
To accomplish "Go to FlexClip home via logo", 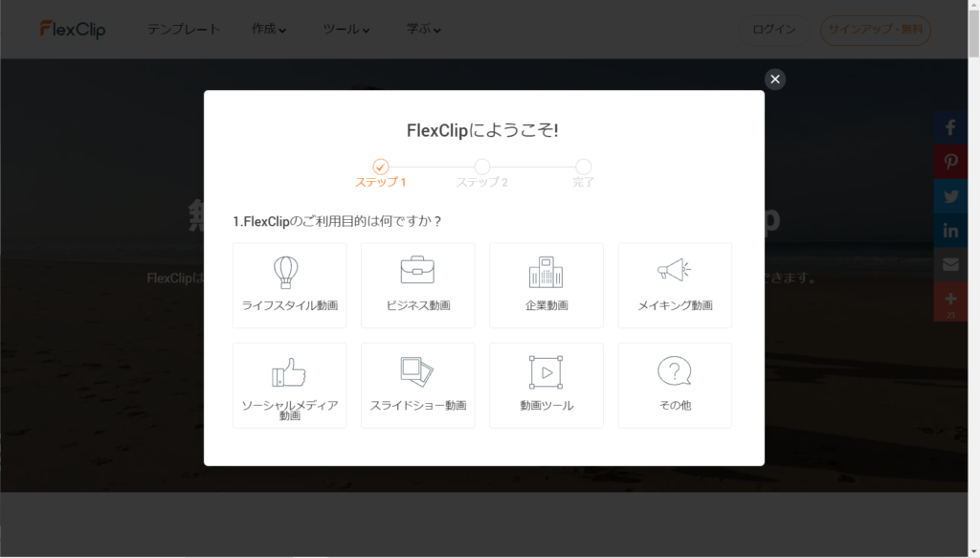I will 73,30.
